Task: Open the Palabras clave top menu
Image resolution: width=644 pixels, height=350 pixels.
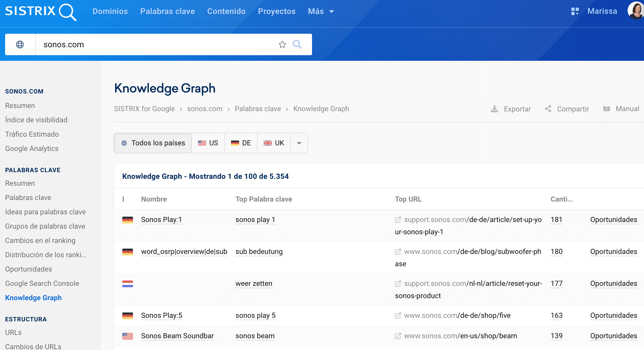Action: 167,11
